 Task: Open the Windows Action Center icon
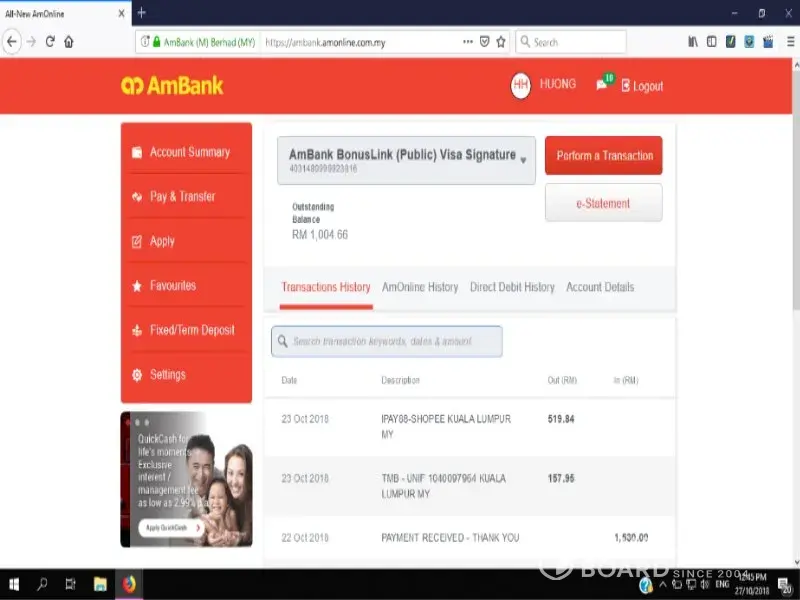[785, 585]
